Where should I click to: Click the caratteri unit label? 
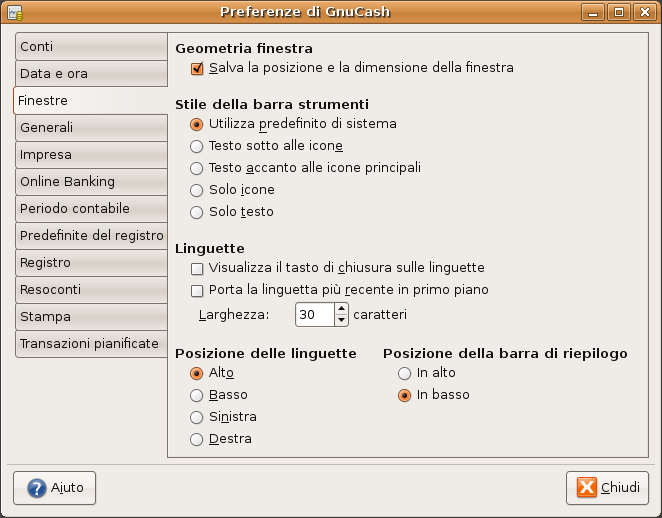pyautogui.click(x=380, y=315)
